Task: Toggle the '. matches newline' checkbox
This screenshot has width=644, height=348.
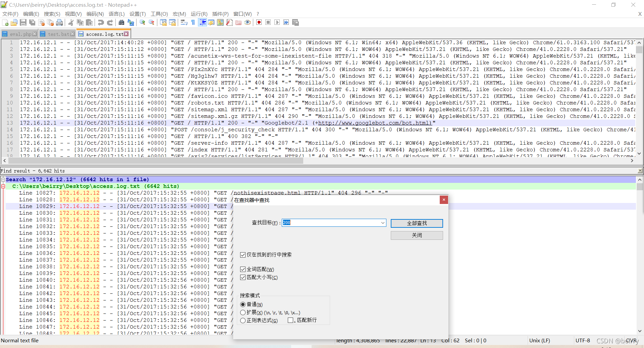Action: click(290, 320)
